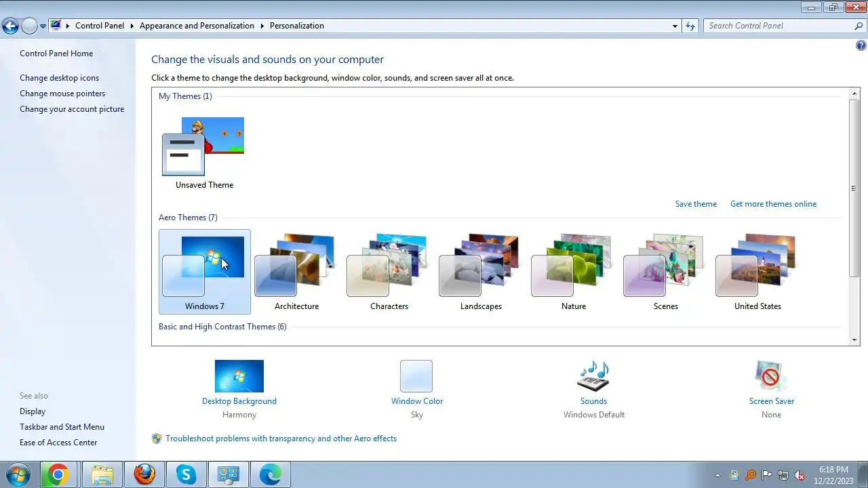Select the Characters theme

coord(389,272)
